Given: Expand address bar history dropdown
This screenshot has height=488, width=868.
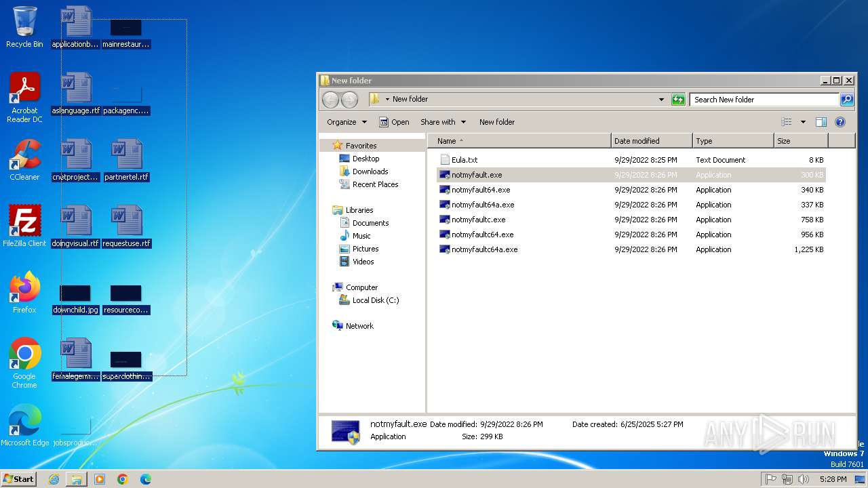Looking at the screenshot, I should [x=661, y=100].
